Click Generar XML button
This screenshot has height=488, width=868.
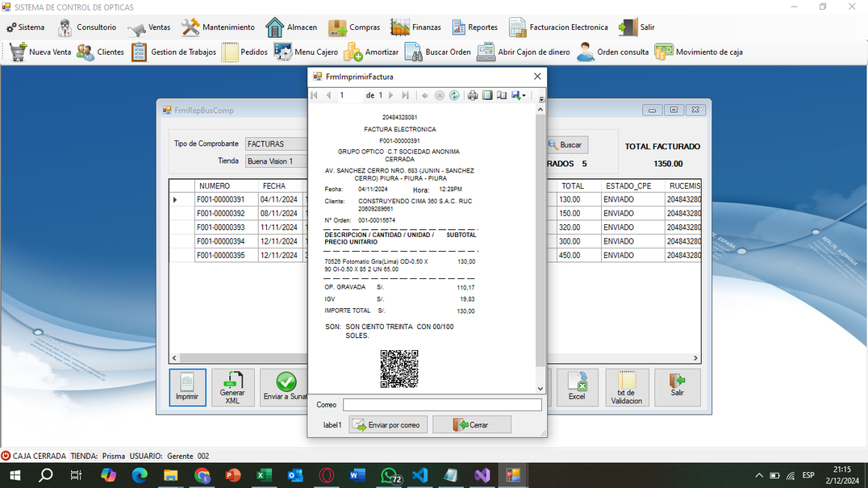point(232,387)
